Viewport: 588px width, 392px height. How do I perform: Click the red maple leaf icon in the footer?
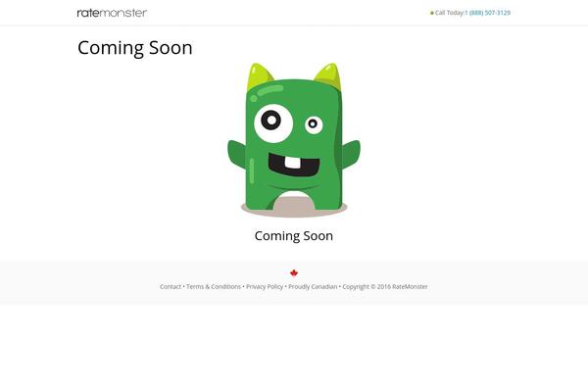294,272
